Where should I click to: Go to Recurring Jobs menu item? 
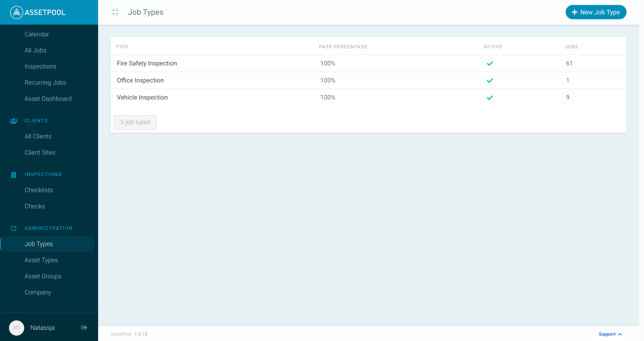(45, 82)
